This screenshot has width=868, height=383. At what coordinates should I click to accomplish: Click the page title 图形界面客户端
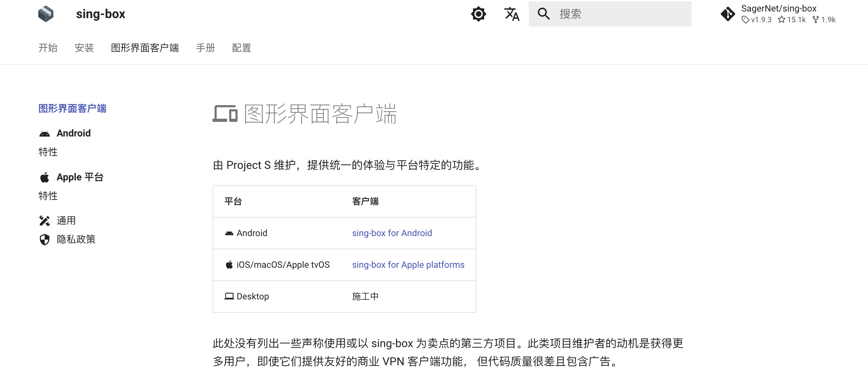320,114
